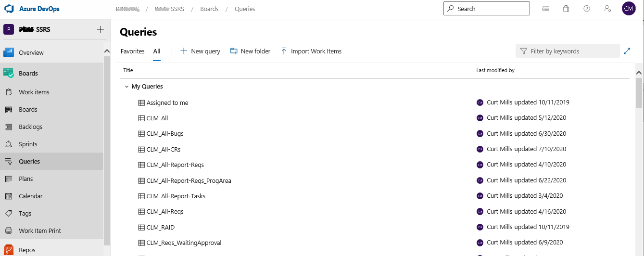Click the Boards hub icon in sidebar
This screenshot has width=644, height=256.
pos(9,73)
